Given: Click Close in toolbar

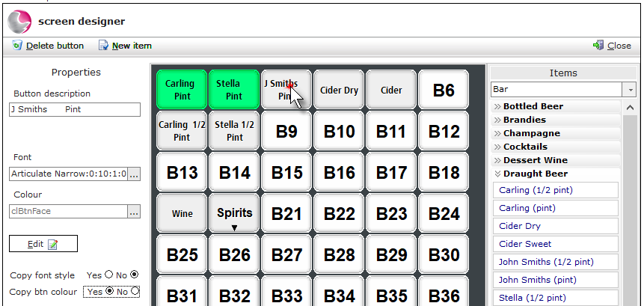Looking at the screenshot, I should point(612,46).
